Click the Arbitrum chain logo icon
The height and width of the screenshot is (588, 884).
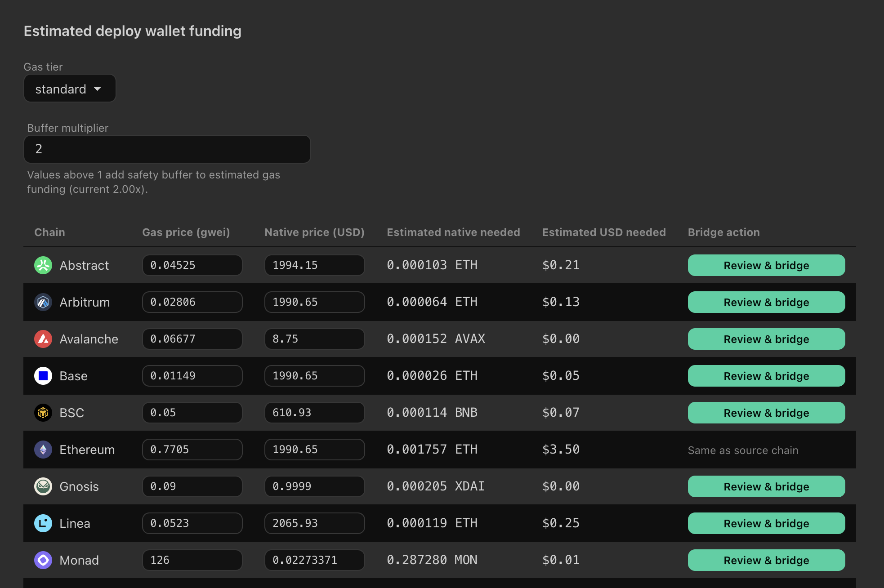tap(43, 302)
